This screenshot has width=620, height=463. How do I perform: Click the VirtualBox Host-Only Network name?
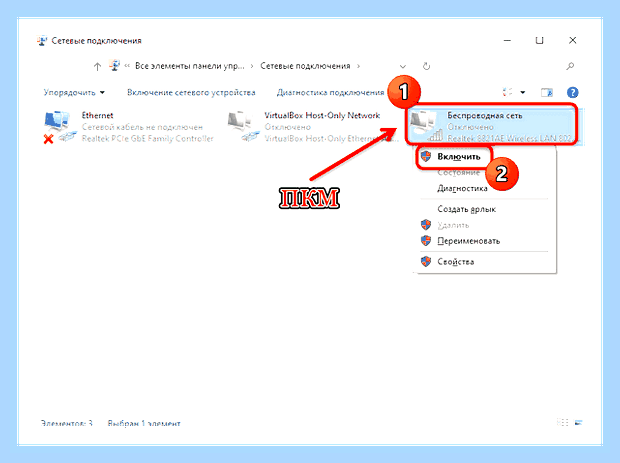point(322,115)
